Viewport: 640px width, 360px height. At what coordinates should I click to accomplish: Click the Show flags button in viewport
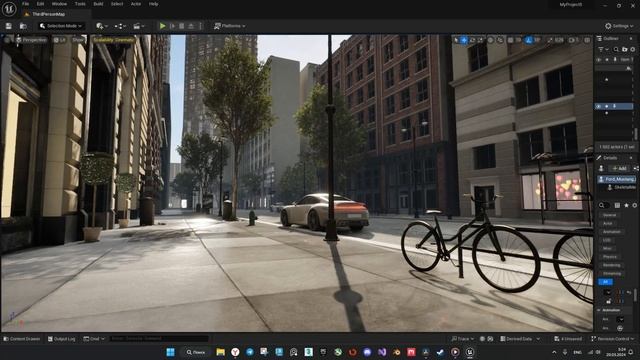pos(78,40)
